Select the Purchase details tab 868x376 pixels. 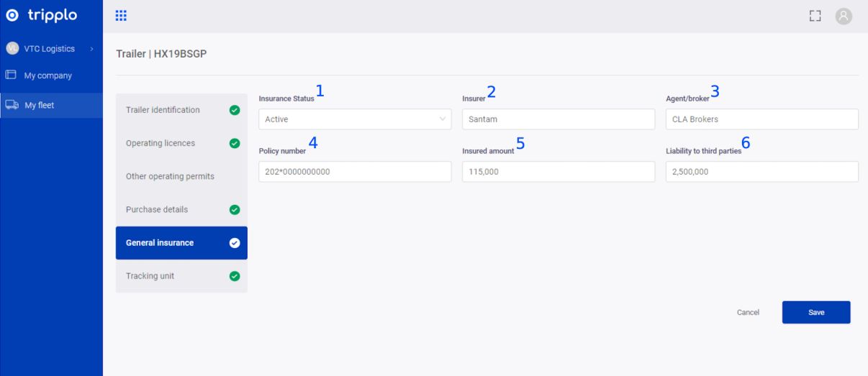[157, 210]
